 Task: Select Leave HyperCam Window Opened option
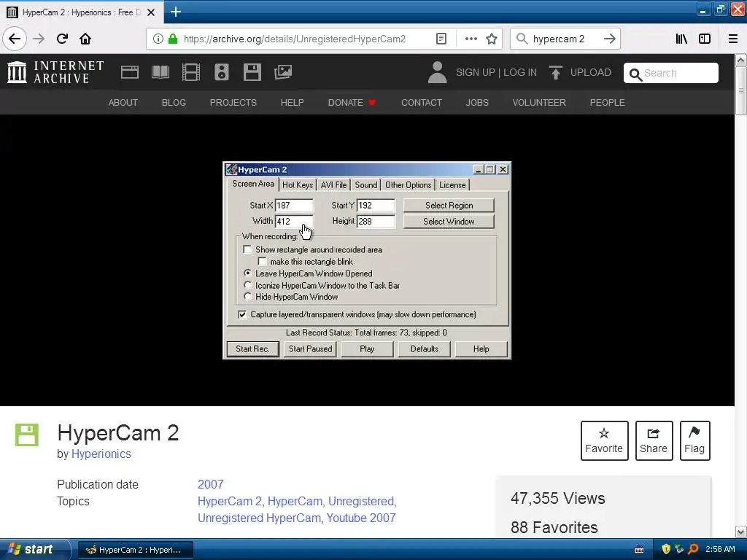(x=247, y=273)
